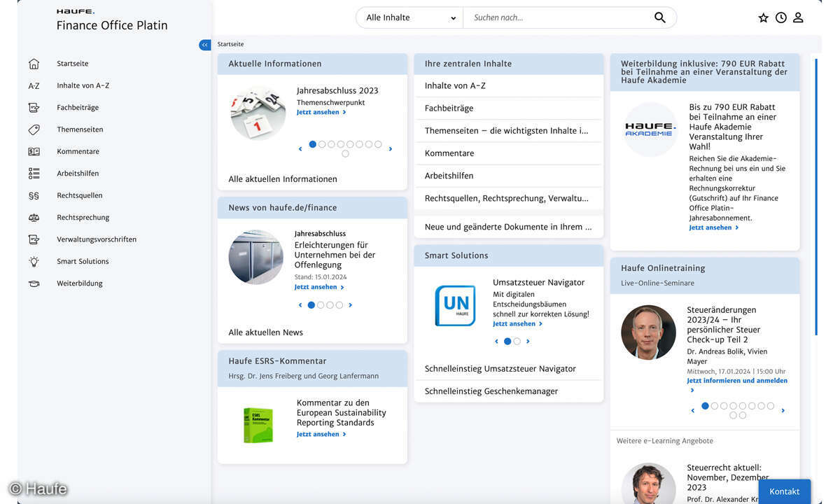This screenshot has height=504, width=840.
Task: Click the Arbeitshilfen checklist icon
Action: (34, 174)
